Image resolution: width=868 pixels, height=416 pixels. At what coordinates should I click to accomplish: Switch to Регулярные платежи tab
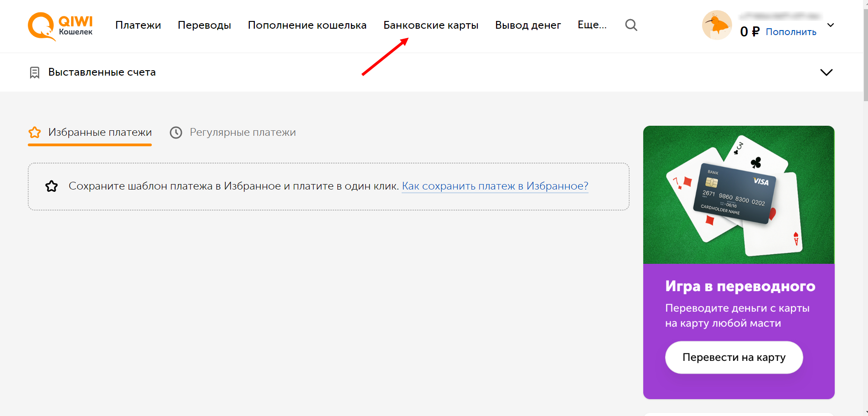(243, 133)
